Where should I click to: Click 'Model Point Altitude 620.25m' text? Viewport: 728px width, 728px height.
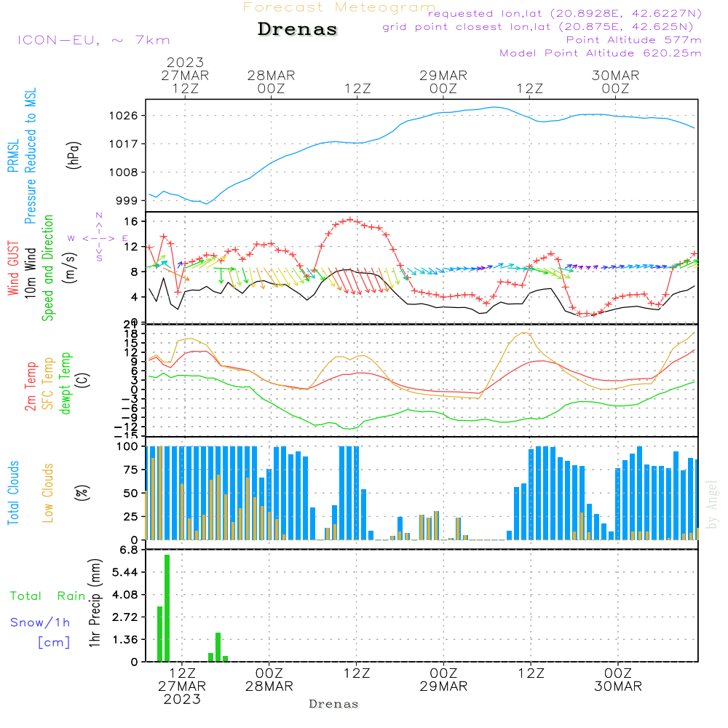601,53
